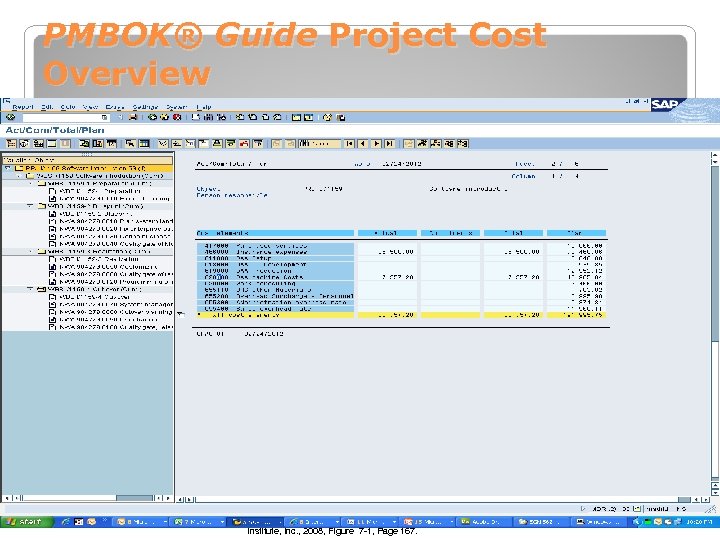Screen dimensions: 720x540
Task: Click the tree panel horizontal scrollbar thumb
Action: coord(134,498)
